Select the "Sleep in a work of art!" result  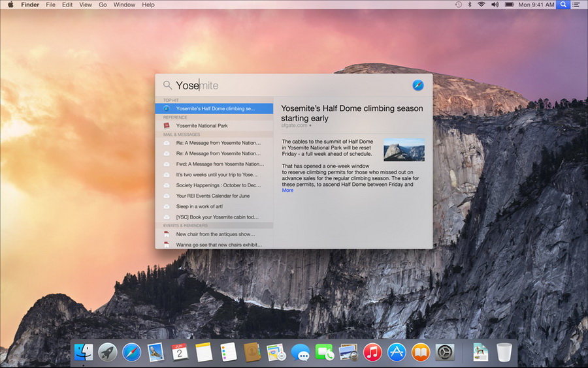(214, 206)
